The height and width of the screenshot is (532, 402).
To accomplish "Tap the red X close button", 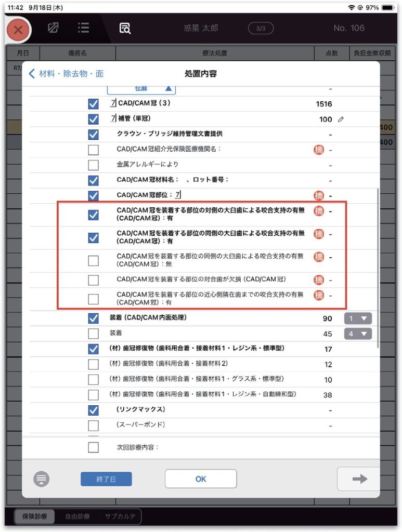I will tap(18, 30).
